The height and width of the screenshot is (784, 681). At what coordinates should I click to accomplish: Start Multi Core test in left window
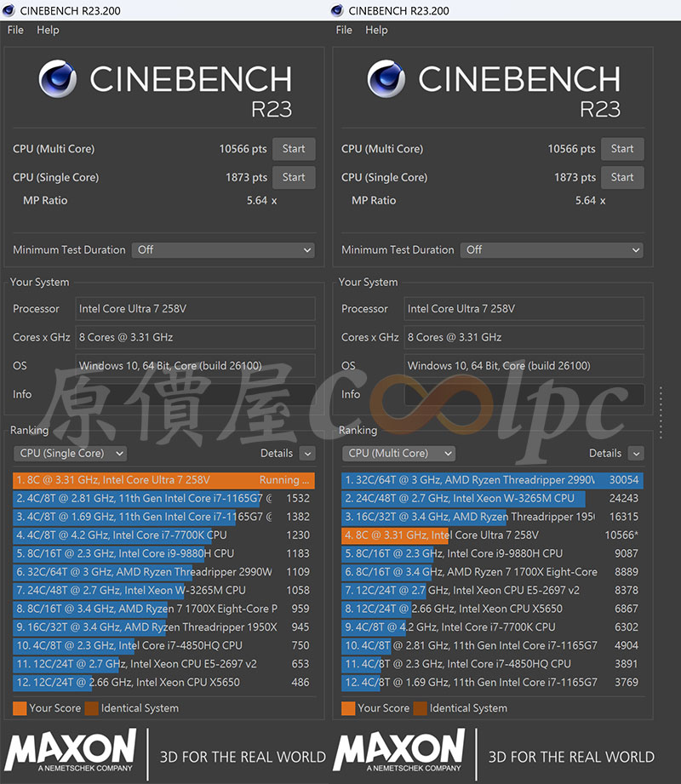(294, 149)
